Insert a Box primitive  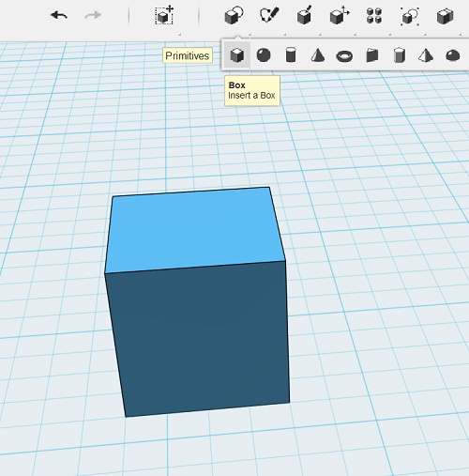coord(237,55)
